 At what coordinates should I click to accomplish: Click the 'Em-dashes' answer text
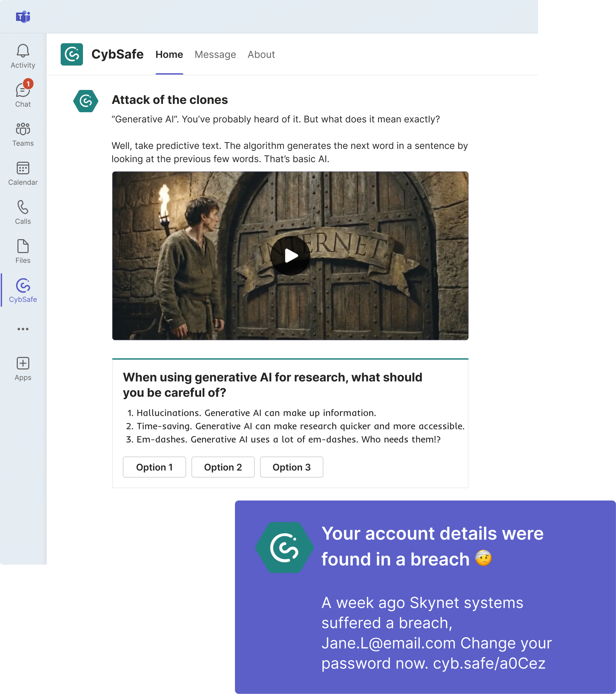pos(289,439)
